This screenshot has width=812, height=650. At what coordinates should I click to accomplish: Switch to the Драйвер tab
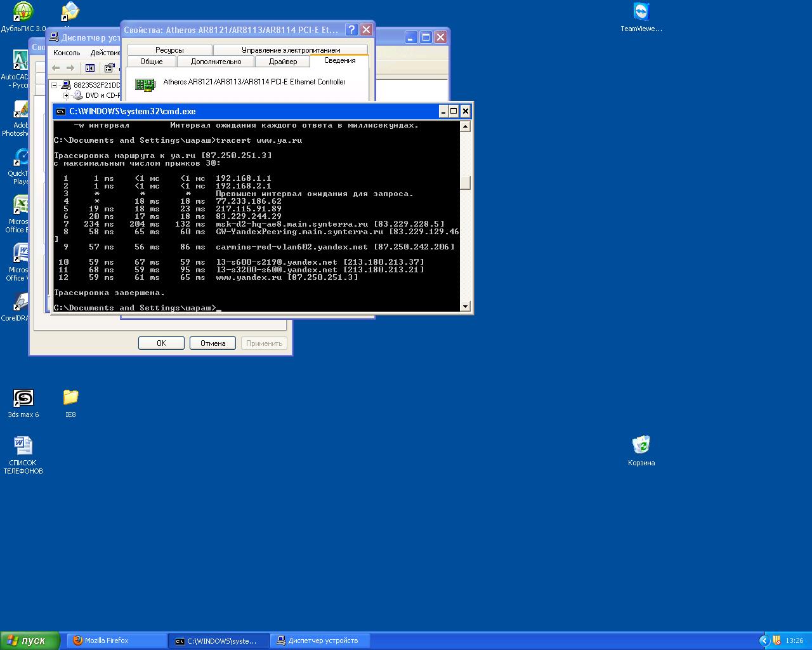click(282, 62)
